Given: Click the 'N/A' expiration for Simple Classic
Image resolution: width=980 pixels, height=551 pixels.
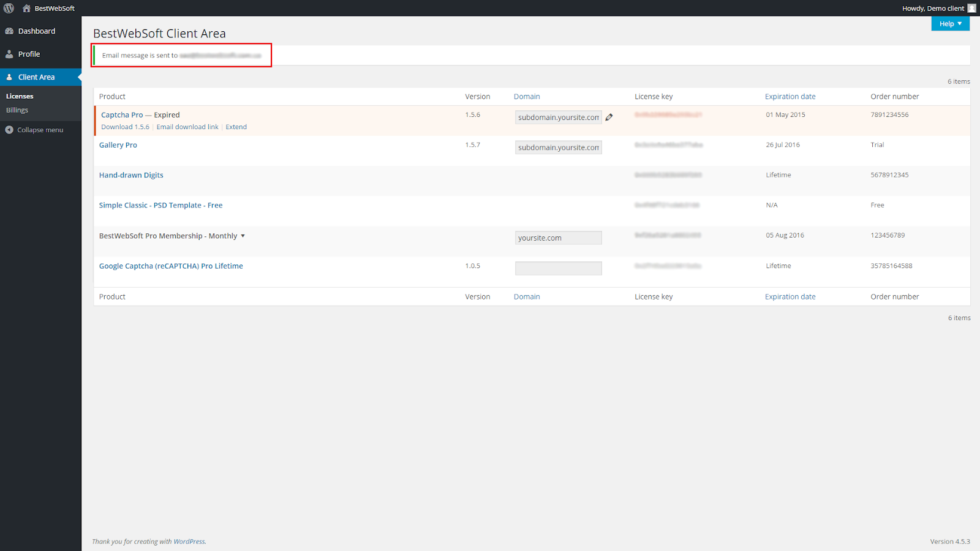Looking at the screenshot, I should (x=772, y=205).
